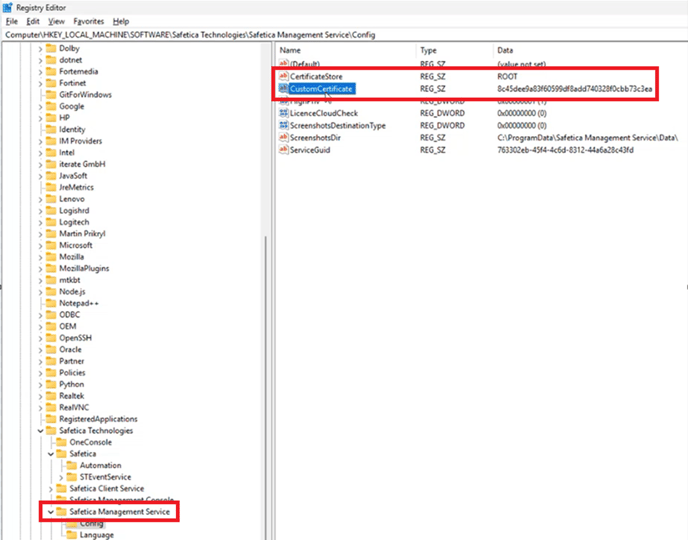Viewport: 688px width, 540px height.
Task: Select the Language subkey
Action: point(97,535)
